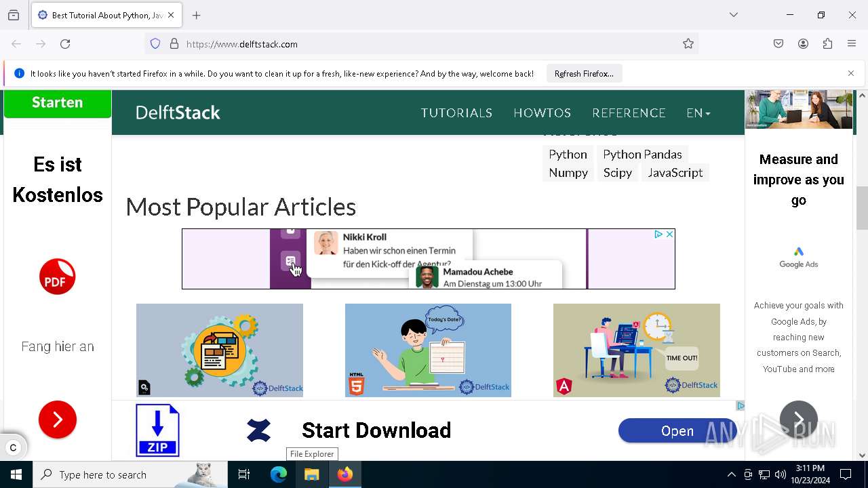Click the C circular button at bottom-left
This screenshot has width=868, height=488.
[13, 447]
